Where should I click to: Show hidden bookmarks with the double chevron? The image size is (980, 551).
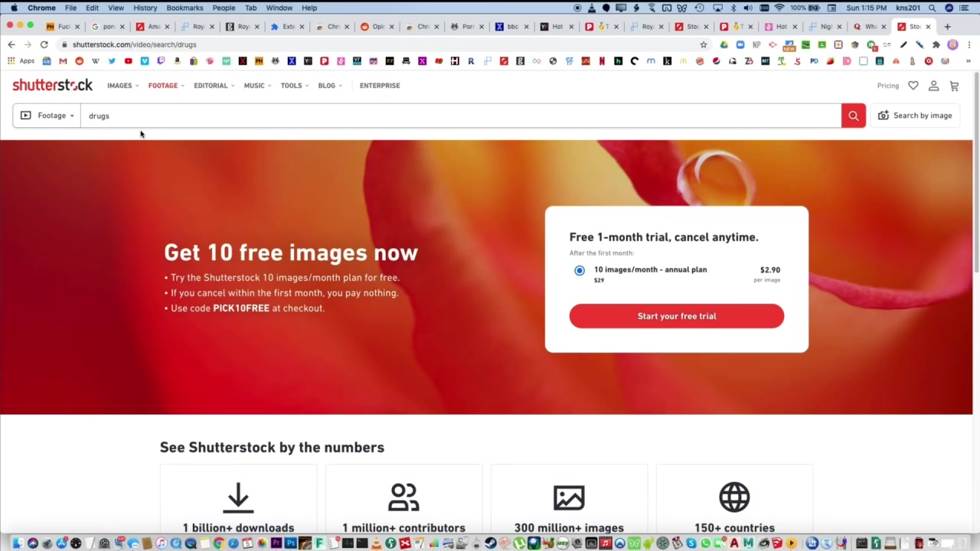click(967, 61)
